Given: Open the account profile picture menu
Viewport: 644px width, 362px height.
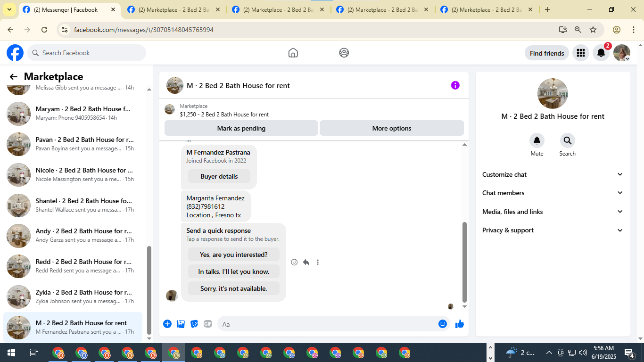Looking at the screenshot, I should (x=622, y=53).
